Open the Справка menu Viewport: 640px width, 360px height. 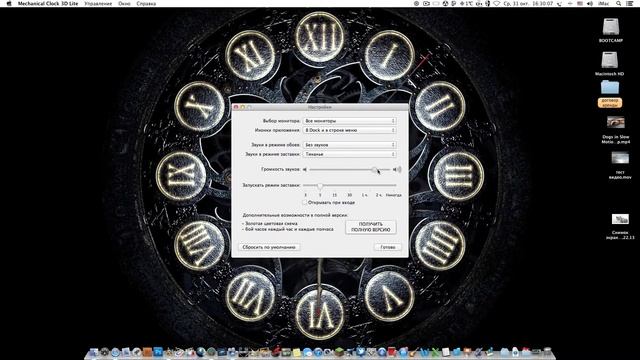146,3
